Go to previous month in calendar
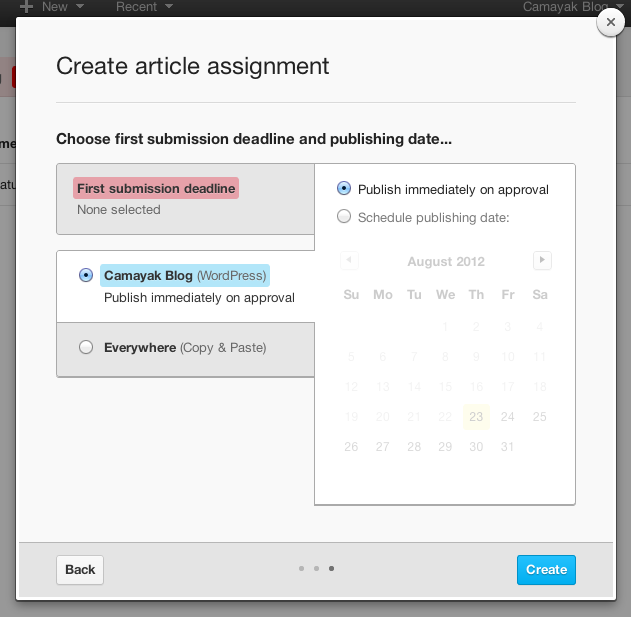 pyautogui.click(x=349, y=261)
